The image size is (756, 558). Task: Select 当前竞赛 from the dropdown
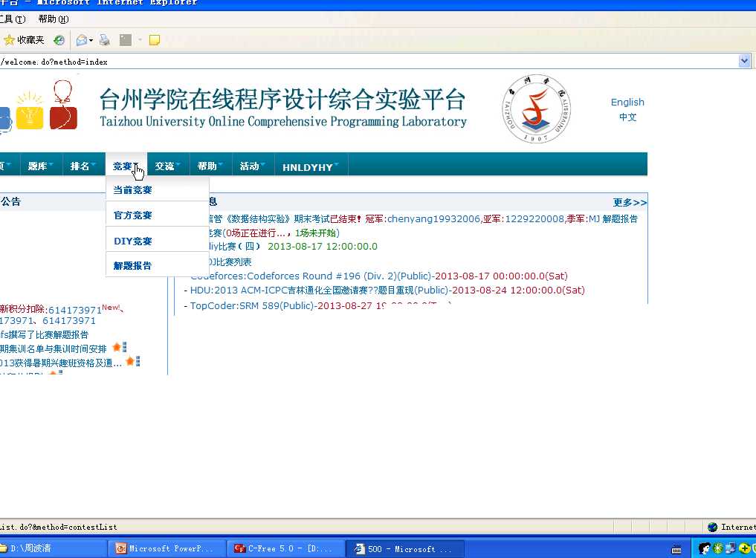[x=157, y=190]
